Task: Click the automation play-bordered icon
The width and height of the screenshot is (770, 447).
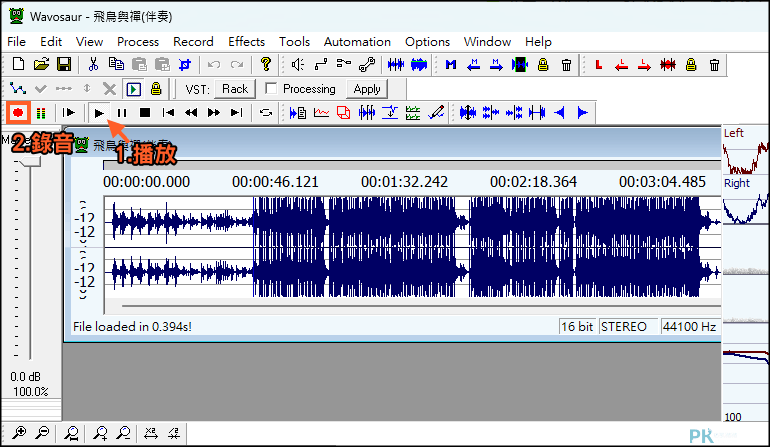Action: (x=133, y=89)
